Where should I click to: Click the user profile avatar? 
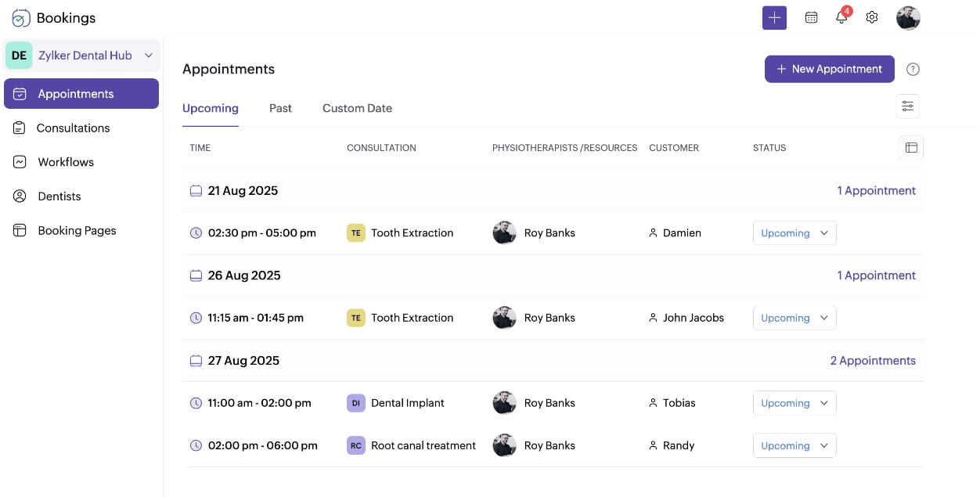click(x=908, y=18)
